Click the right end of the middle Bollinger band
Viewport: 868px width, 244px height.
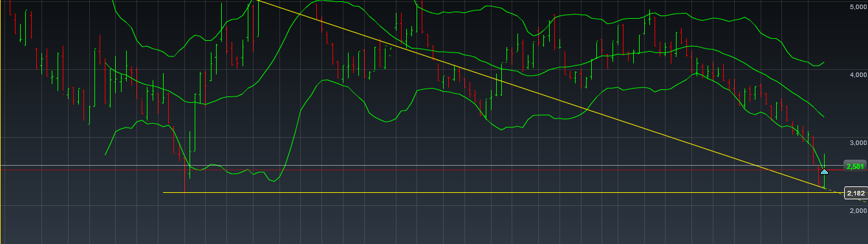point(823,116)
